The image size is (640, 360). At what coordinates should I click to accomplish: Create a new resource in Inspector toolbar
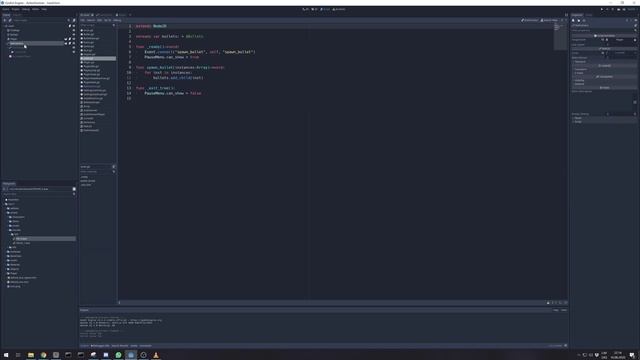tap(573, 20)
